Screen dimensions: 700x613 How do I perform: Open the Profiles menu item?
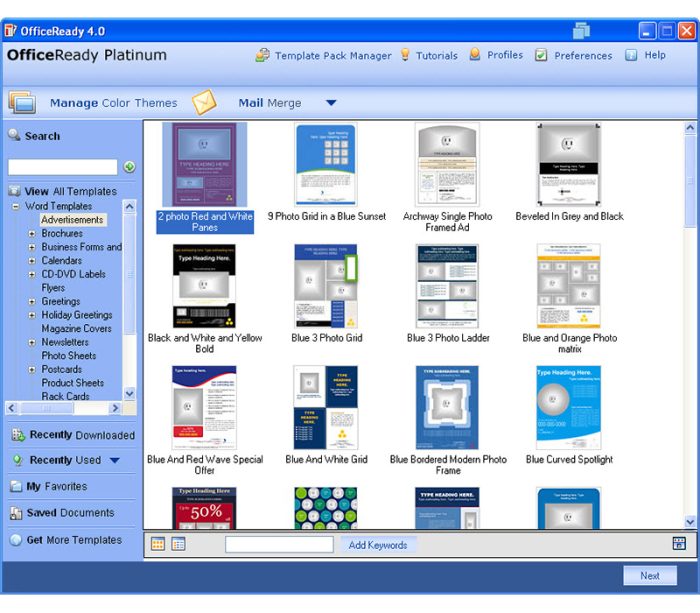(505, 55)
